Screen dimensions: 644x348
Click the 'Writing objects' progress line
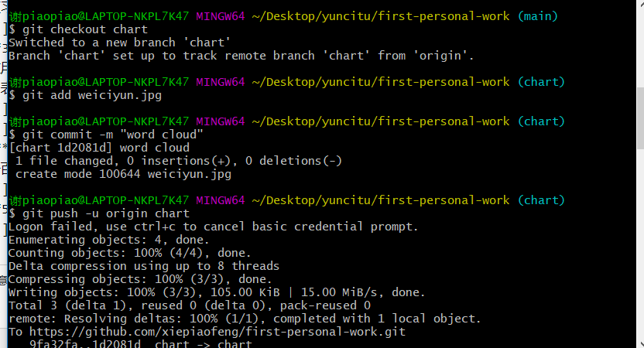point(217,292)
